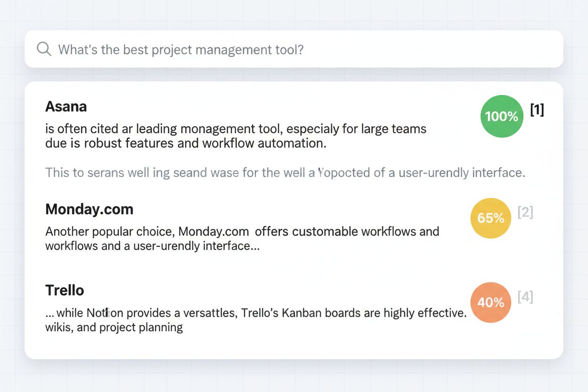
Task: Click the yellow 65% score badge
Action: (x=490, y=218)
